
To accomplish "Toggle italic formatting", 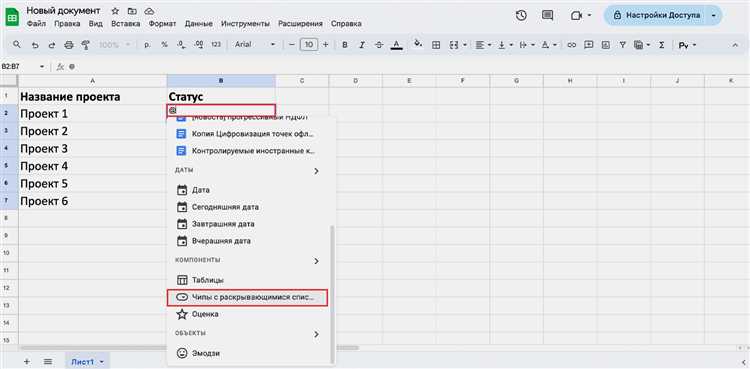I will (x=362, y=45).
